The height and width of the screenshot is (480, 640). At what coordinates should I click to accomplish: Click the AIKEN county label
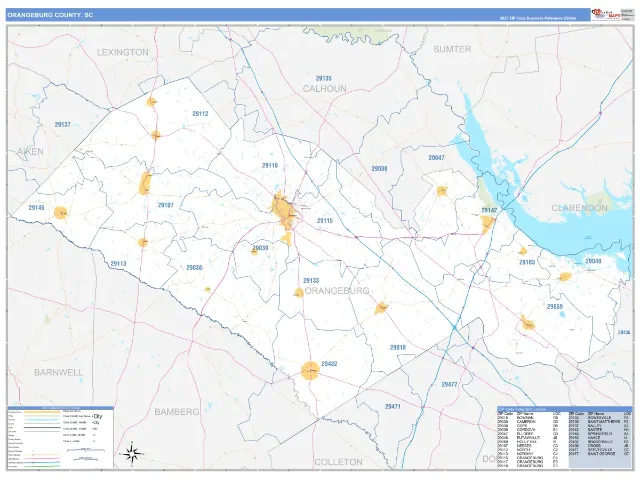pyautogui.click(x=30, y=151)
